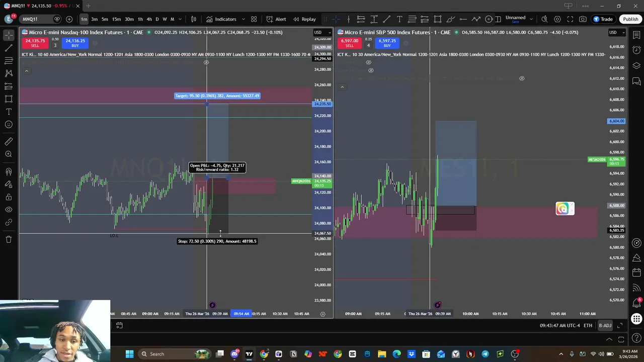644x362 pixels.
Task: Open the USD currency dropdown on Nasdaq chart
Action: 322,32
